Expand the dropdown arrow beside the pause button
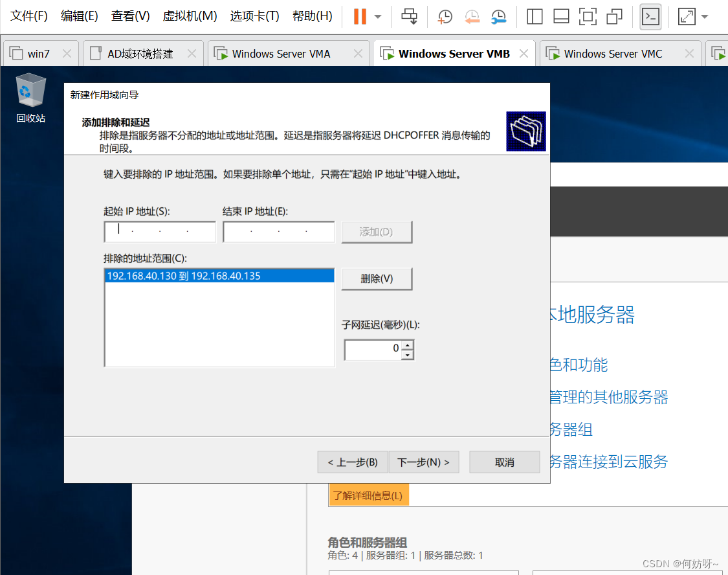This screenshot has height=575, width=728. [x=378, y=17]
